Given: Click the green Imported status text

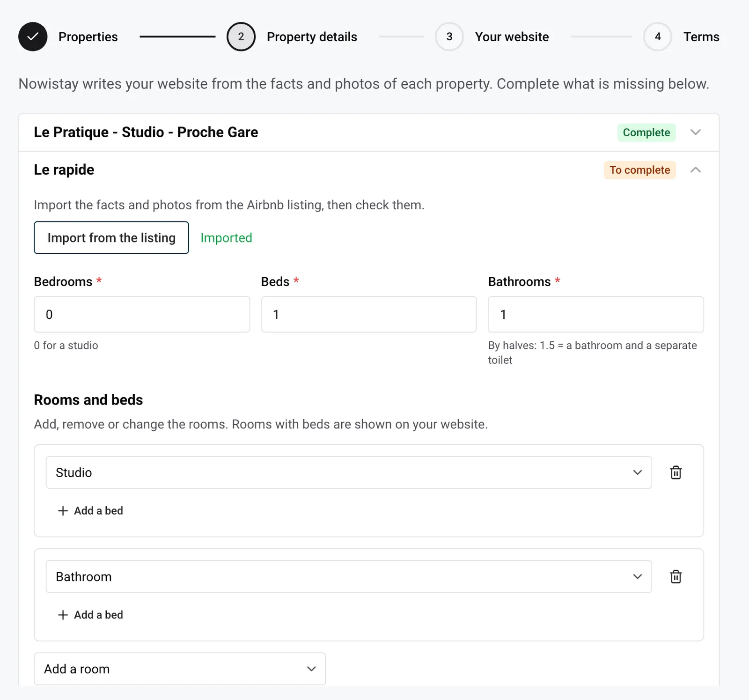Looking at the screenshot, I should point(226,238).
